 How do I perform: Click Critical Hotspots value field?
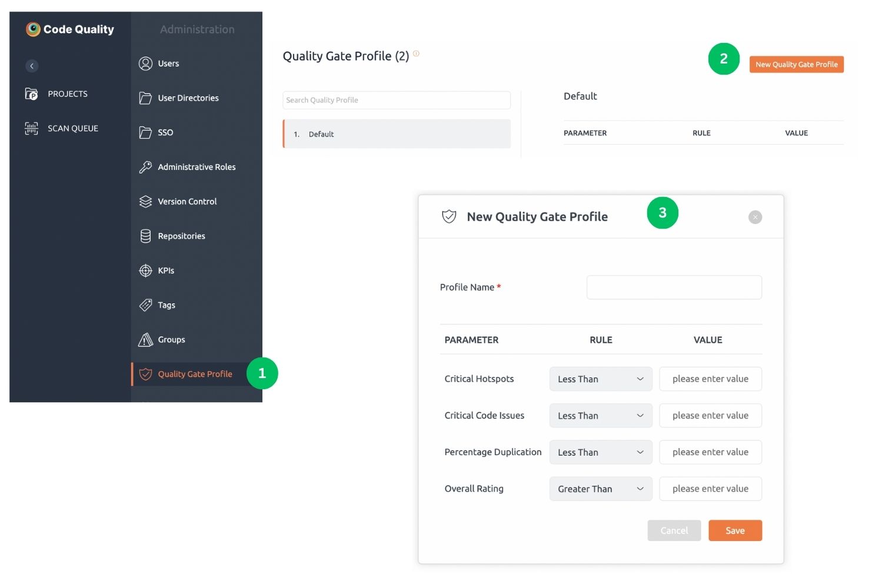pos(710,379)
